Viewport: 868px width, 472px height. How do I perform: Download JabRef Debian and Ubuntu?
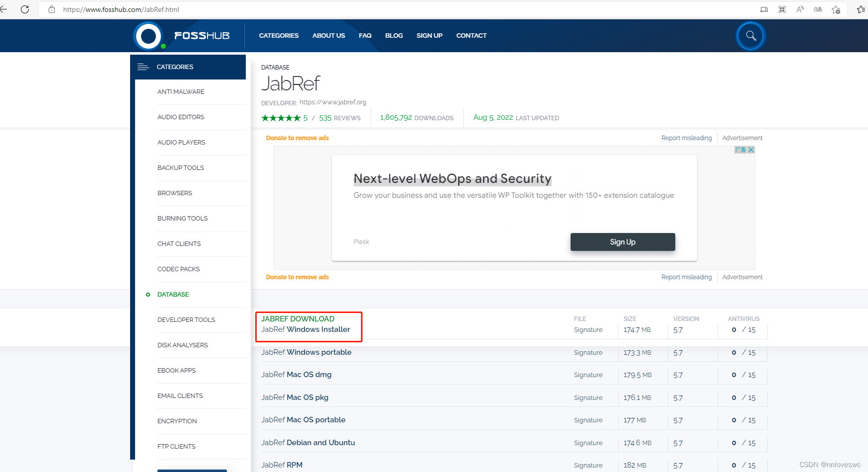pos(308,443)
